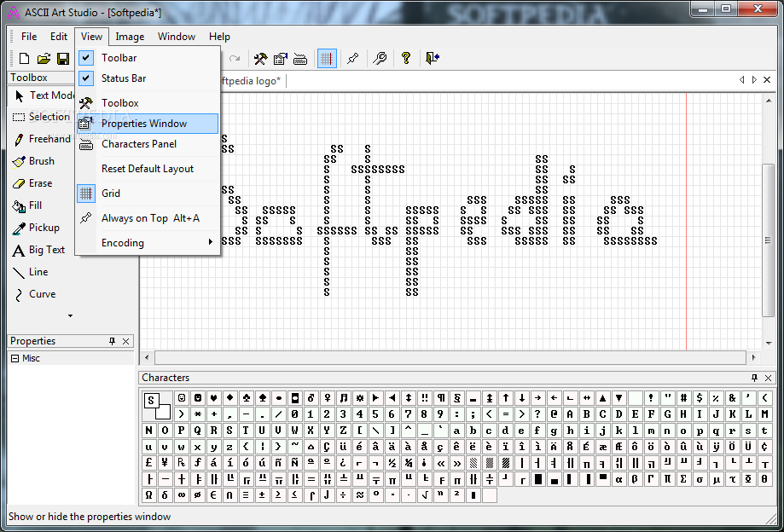The height and width of the screenshot is (532, 784).
Task: Open the Window menu
Action: pyautogui.click(x=177, y=37)
